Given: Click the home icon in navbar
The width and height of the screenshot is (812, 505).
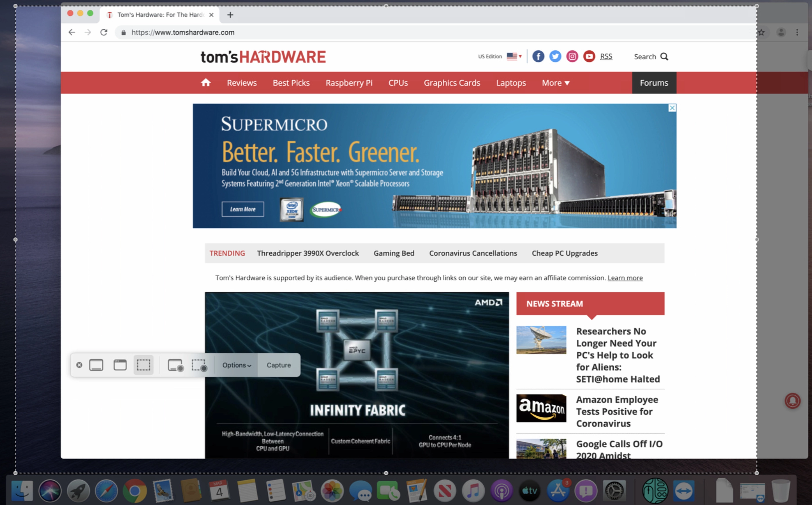Looking at the screenshot, I should coord(206,83).
